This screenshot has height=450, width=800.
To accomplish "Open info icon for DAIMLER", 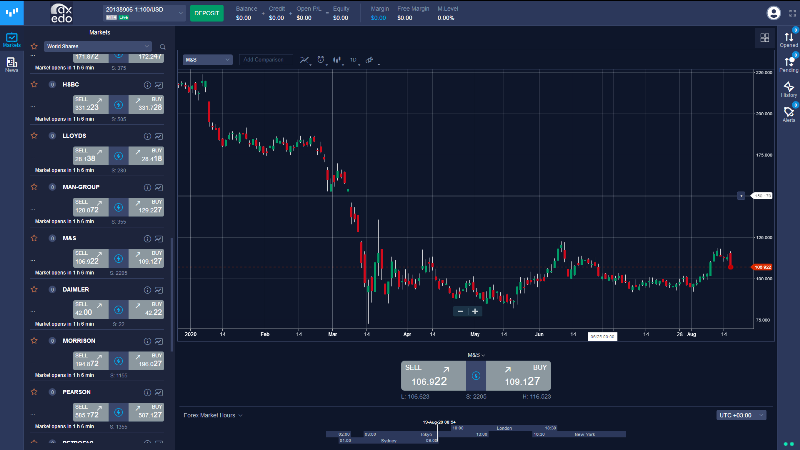I will (x=147, y=290).
